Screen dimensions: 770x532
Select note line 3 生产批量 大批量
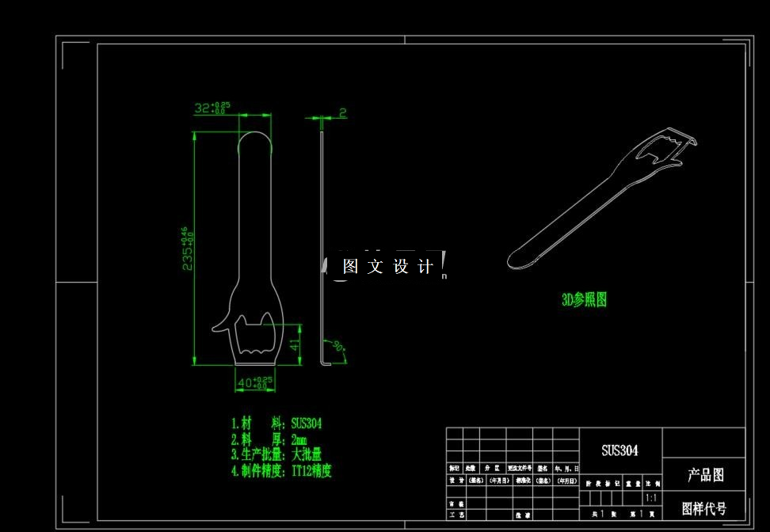pos(276,454)
